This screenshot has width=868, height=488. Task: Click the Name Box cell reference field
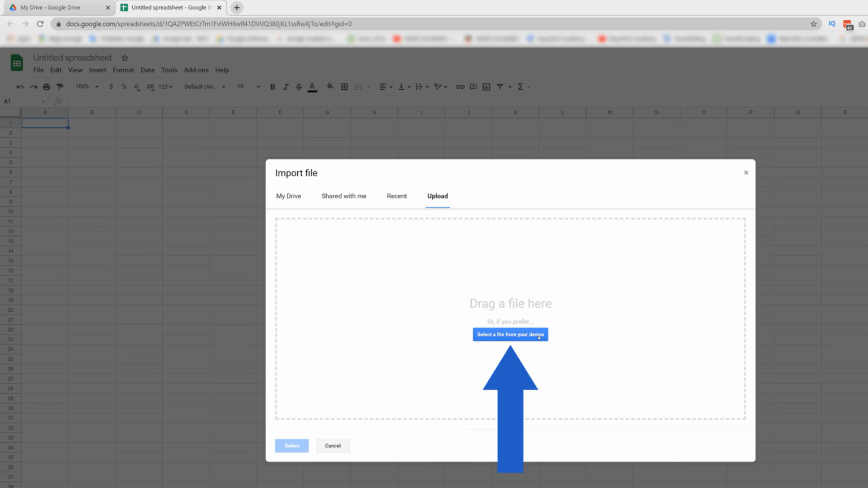(x=20, y=101)
